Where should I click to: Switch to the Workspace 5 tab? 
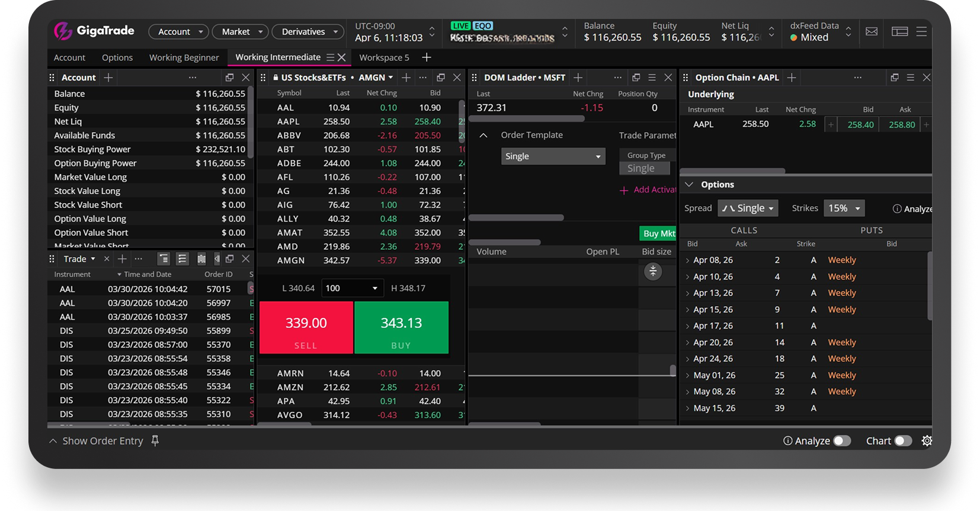coord(384,57)
